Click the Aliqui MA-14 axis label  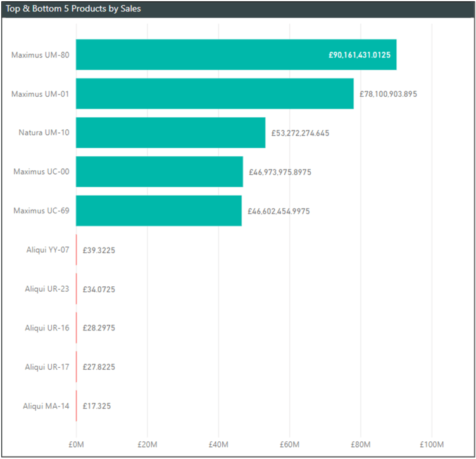coord(46,406)
